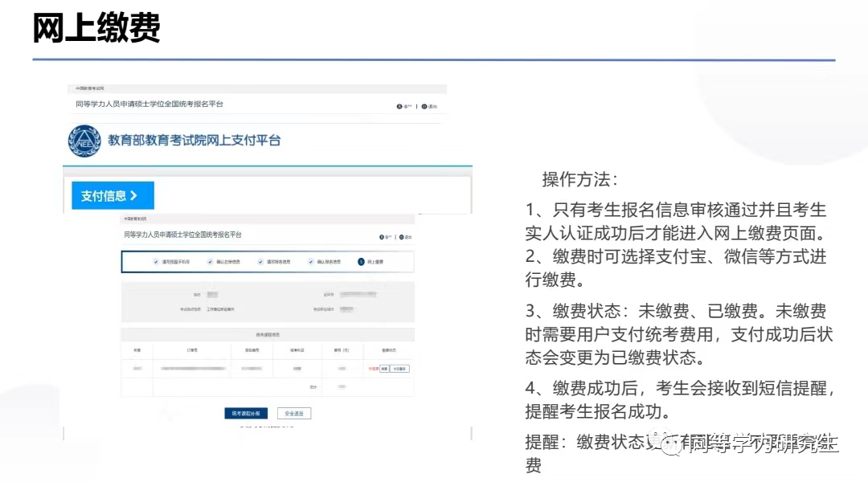
Task: Click the 统考课程补报 button
Action: pyautogui.click(x=246, y=413)
